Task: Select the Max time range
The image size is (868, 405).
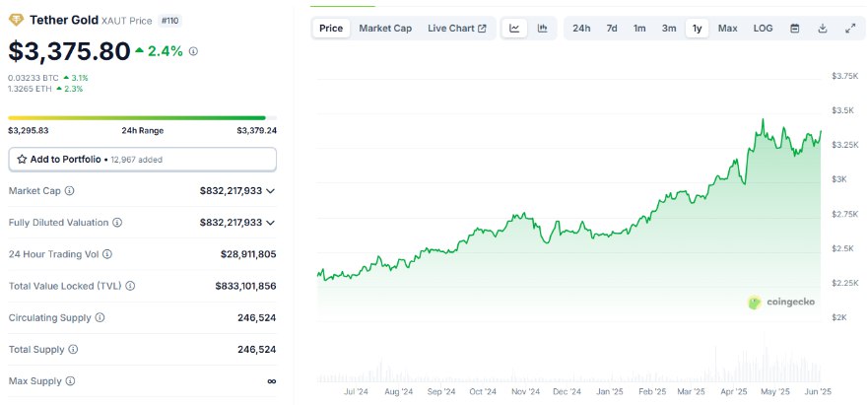Action: pos(727,29)
